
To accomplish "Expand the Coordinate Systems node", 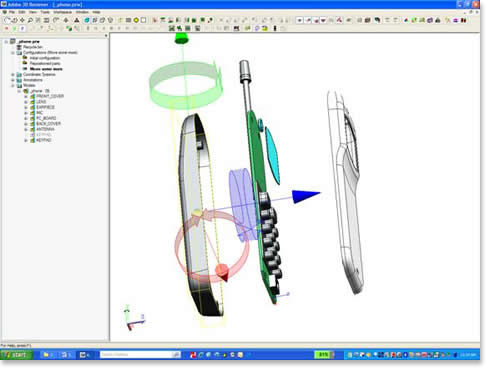I will point(13,75).
